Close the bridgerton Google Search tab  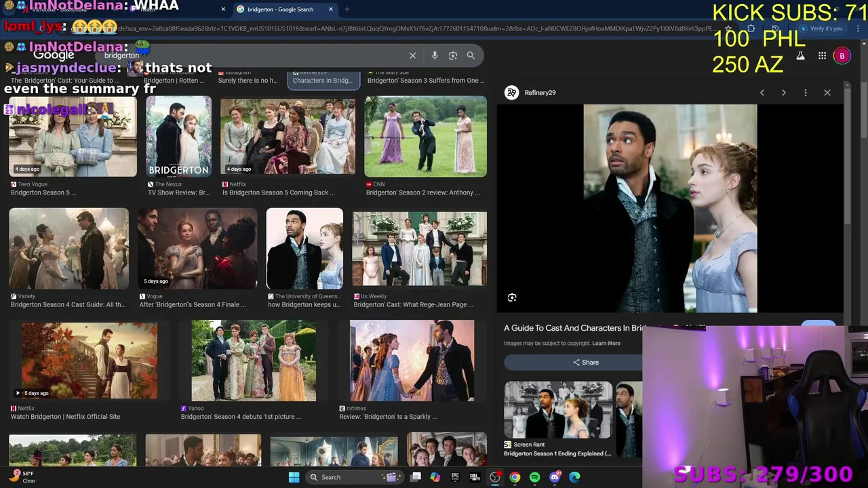pos(332,9)
